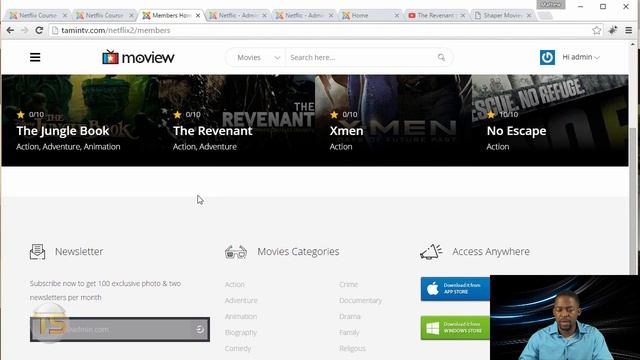Click Download from Windows Store button
640x360 pixels.
click(x=456, y=328)
